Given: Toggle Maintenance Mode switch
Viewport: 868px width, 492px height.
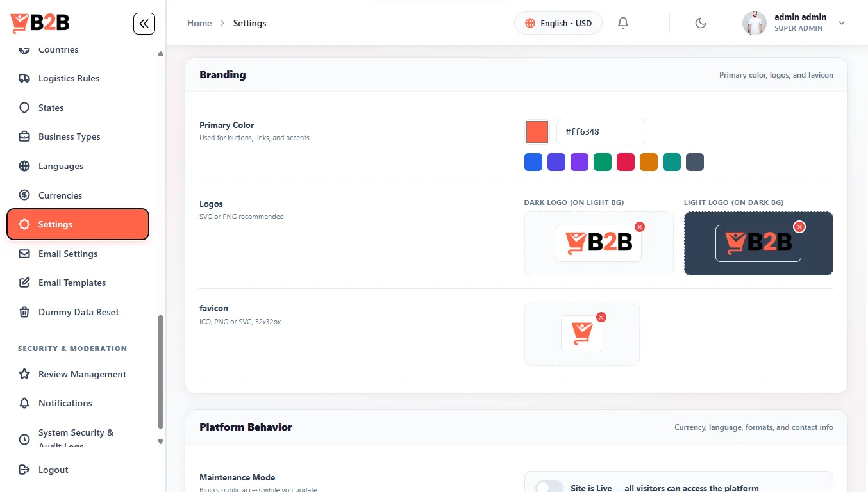Looking at the screenshot, I should (x=549, y=488).
